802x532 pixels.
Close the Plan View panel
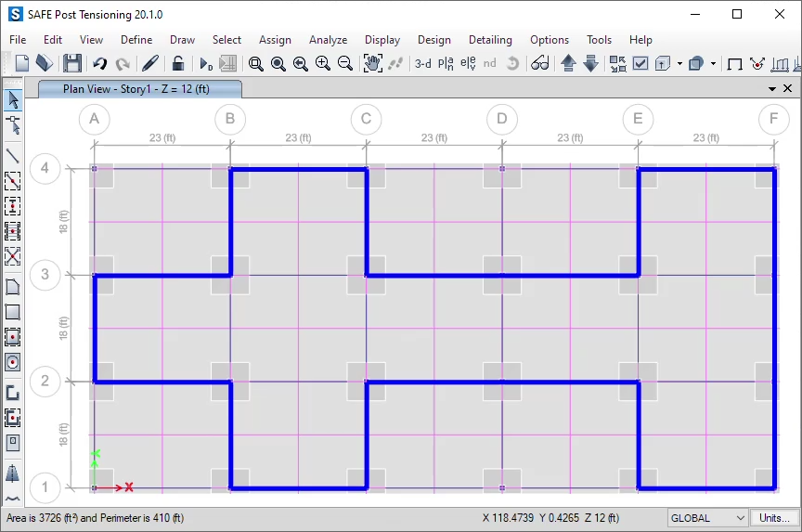pos(788,89)
